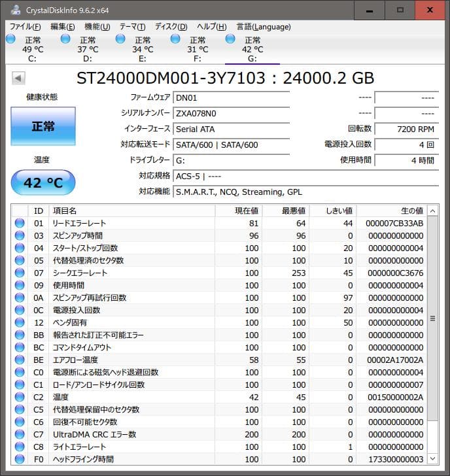Open the テーマ(T) menu

[x=132, y=27]
